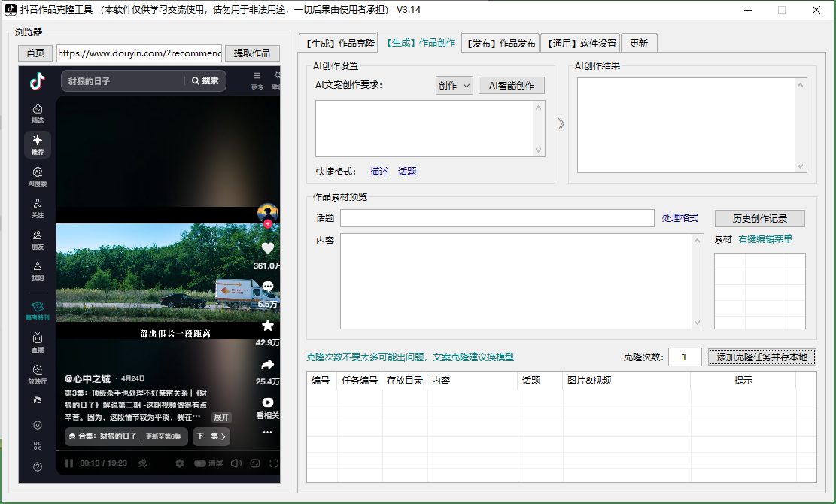Click the heart like icon on video
836x504 pixels.
coord(267,248)
